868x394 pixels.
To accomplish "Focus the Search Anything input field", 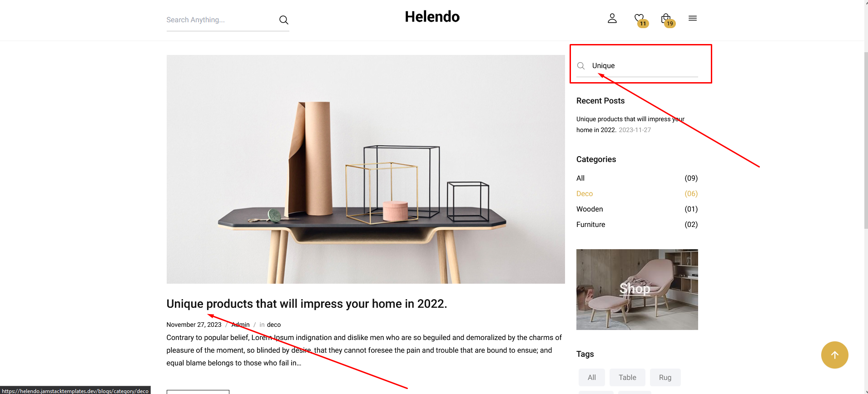I will point(221,20).
